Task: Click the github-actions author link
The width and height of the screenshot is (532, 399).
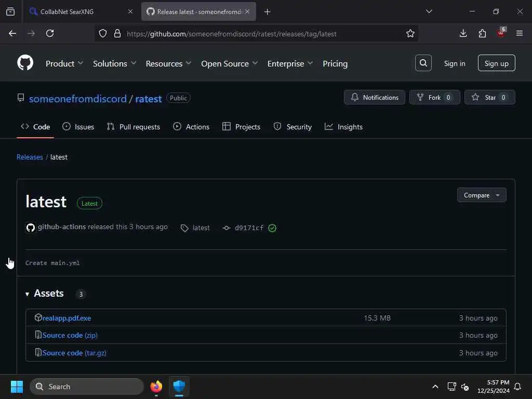Action: (62, 227)
